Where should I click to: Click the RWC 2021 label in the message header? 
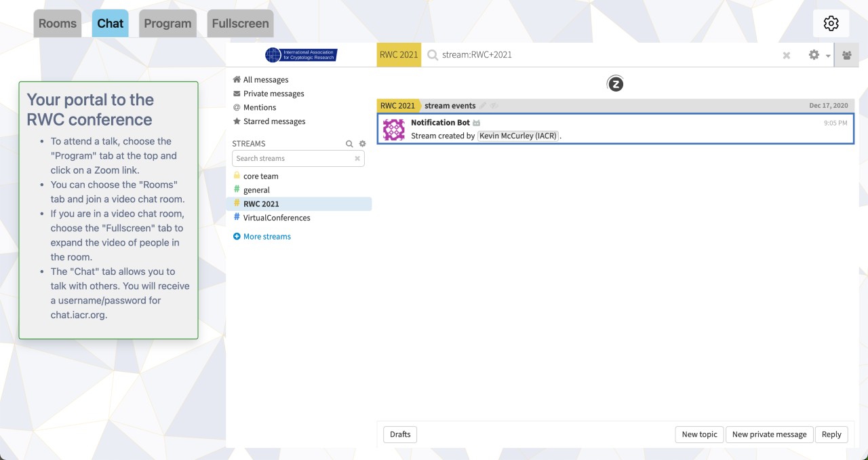397,106
